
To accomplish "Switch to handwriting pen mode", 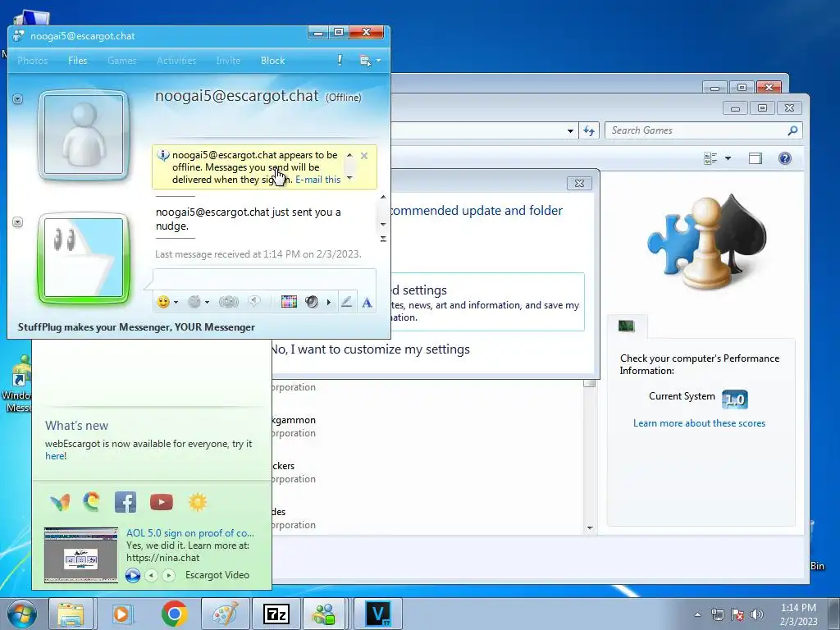I will (347, 302).
